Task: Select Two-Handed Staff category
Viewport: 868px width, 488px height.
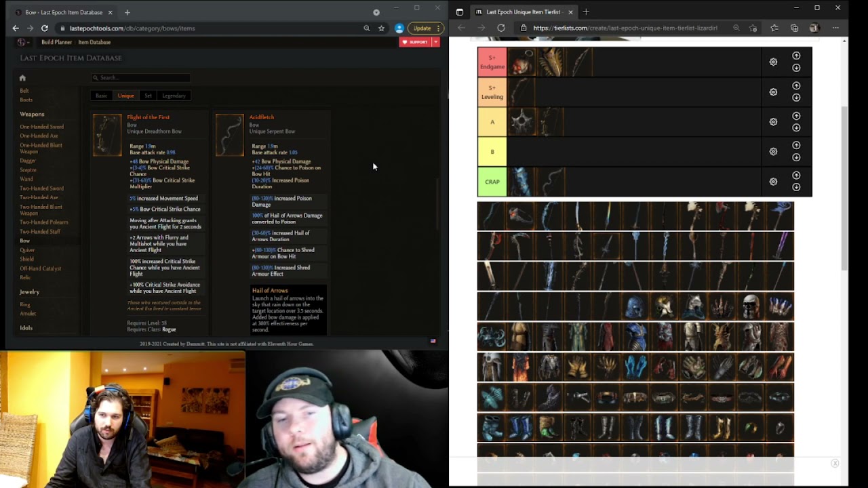Action: (40, 232)
